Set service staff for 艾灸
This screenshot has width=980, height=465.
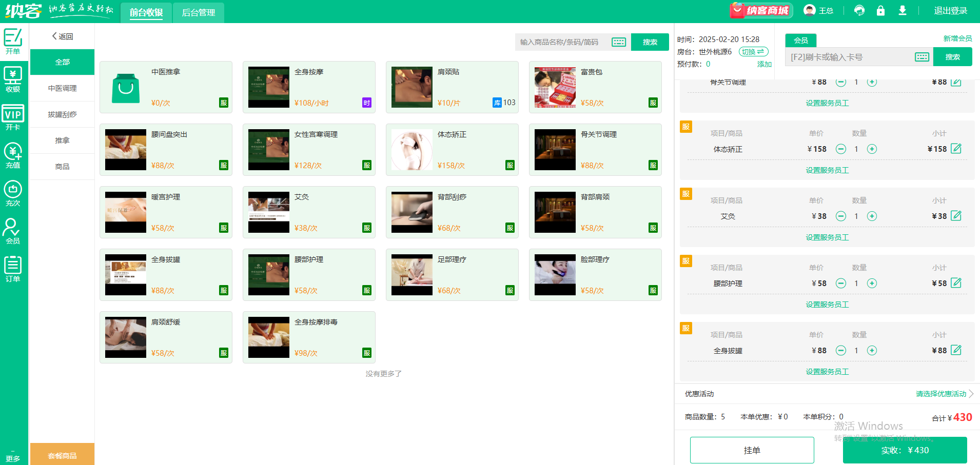(x=827, y=237)
